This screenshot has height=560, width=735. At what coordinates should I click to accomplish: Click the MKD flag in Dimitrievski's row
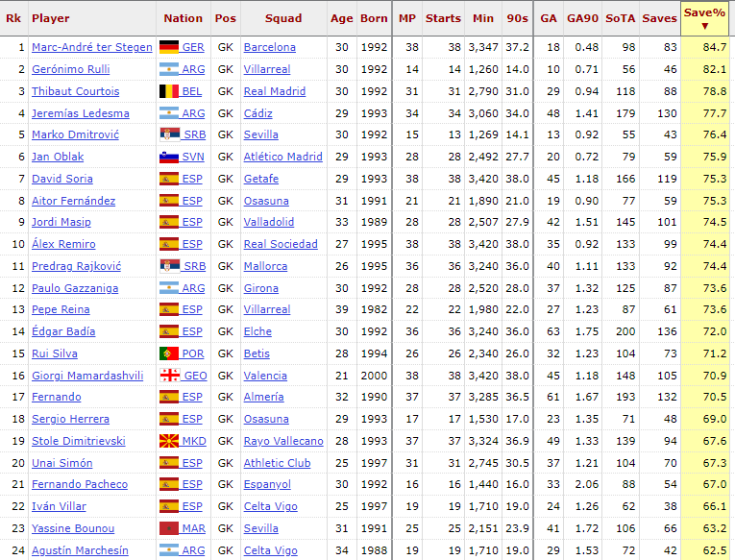tap(169, 441)
